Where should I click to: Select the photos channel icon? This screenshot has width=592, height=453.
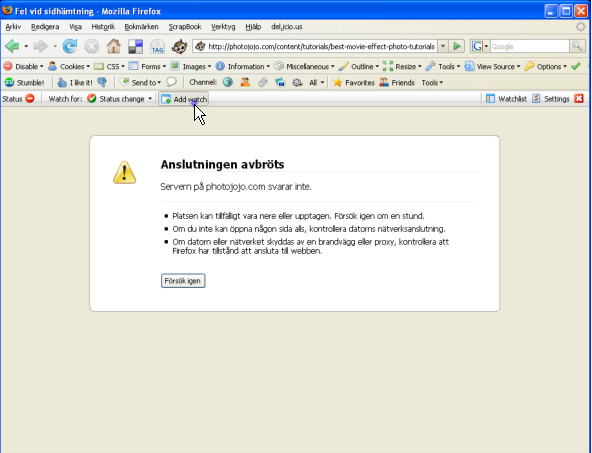point(280,82)
